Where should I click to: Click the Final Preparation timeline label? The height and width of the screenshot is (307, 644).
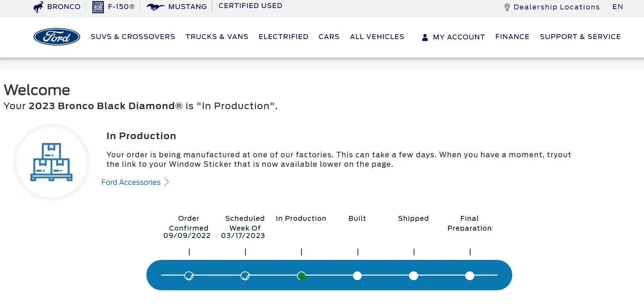469,223
